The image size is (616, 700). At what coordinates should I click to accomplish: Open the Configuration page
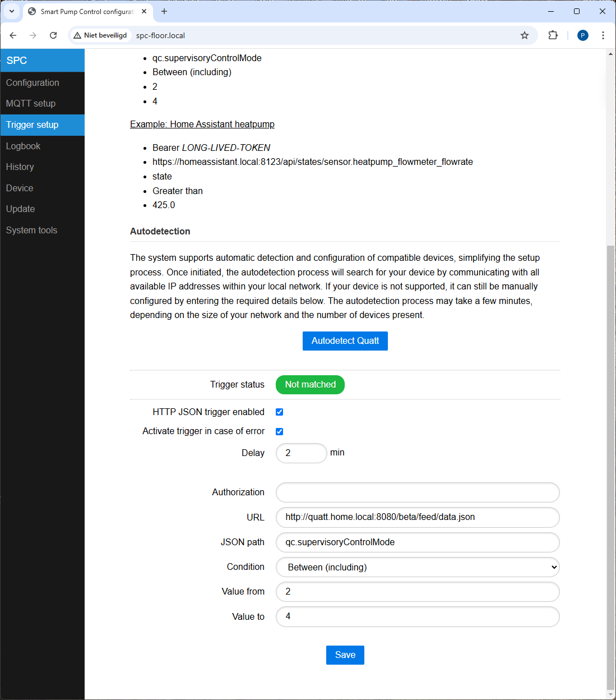[x=43, y=82]
